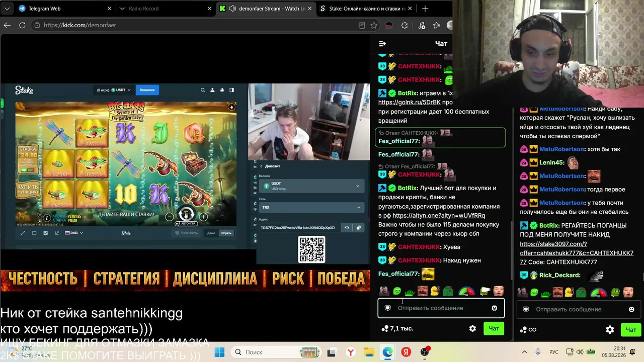Image resolution: width=644 pixels, height=362 pixels.
Task: Switch the game to Демо mode
Action: click(211, 233)
